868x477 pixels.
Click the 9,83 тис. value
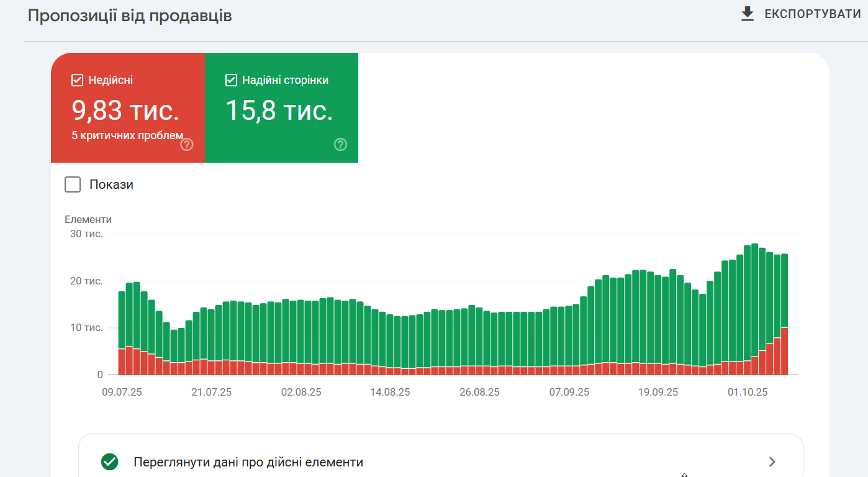coord(126,110)
